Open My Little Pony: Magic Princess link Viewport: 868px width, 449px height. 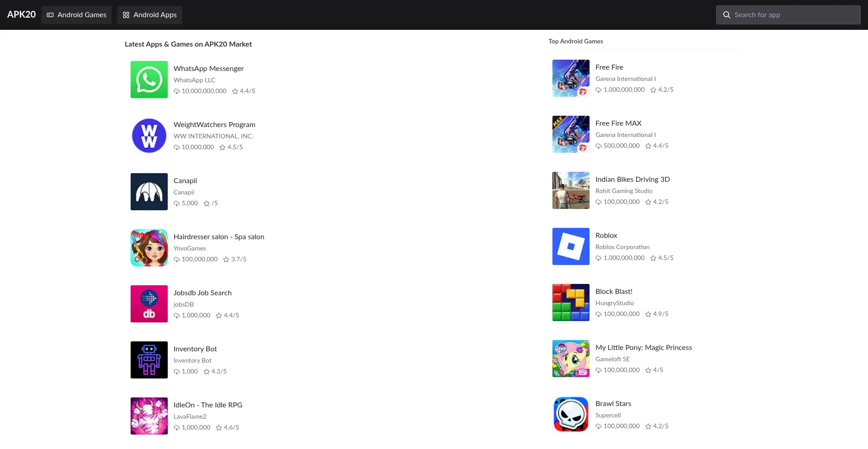pyautogui.click(x=644, y=347)
